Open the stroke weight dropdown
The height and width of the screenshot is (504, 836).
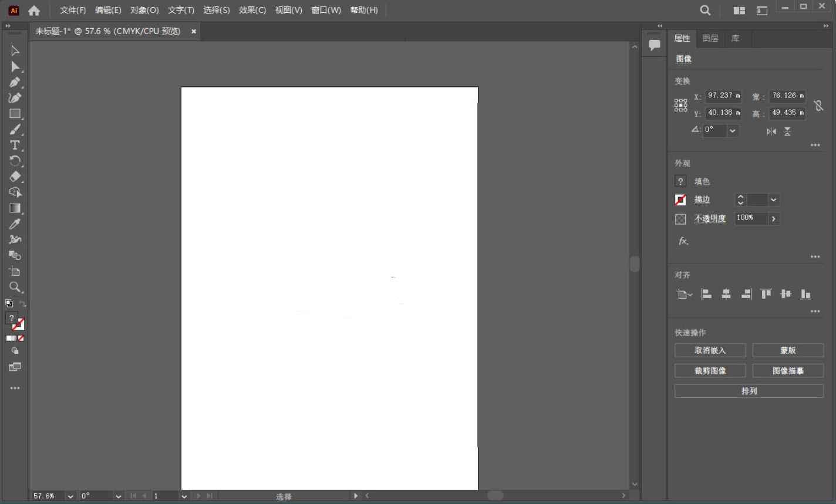(773, 200)
